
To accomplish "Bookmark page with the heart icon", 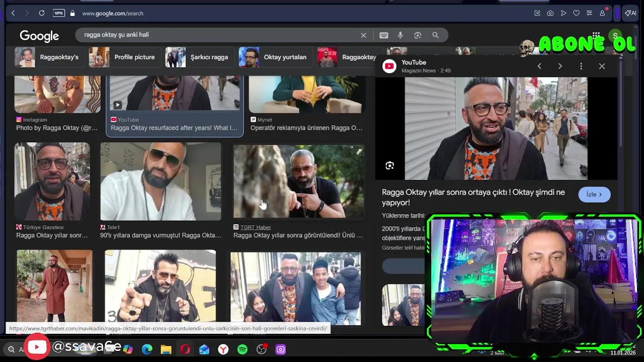I will pos(576,13).
